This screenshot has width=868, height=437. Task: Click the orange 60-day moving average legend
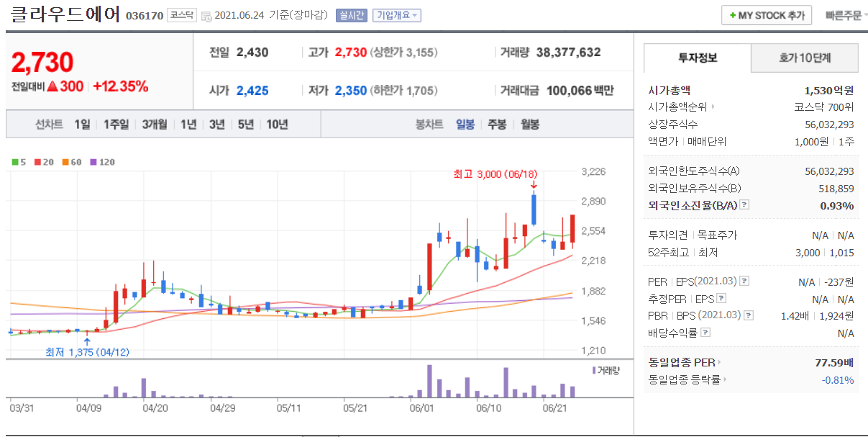click(72, 162)
